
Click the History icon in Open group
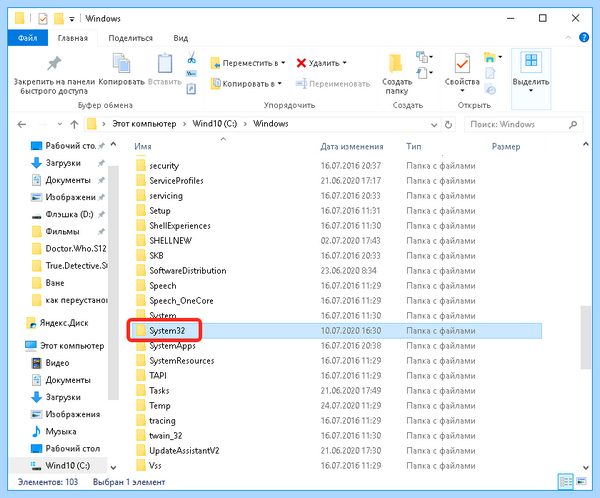[x=490, y=90]
